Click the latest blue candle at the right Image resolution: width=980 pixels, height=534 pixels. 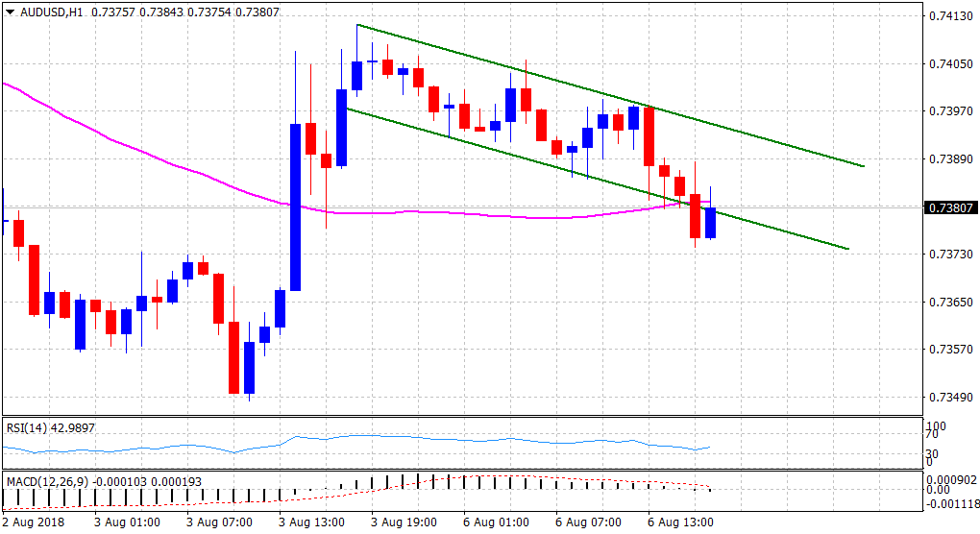tap(711, 223)
